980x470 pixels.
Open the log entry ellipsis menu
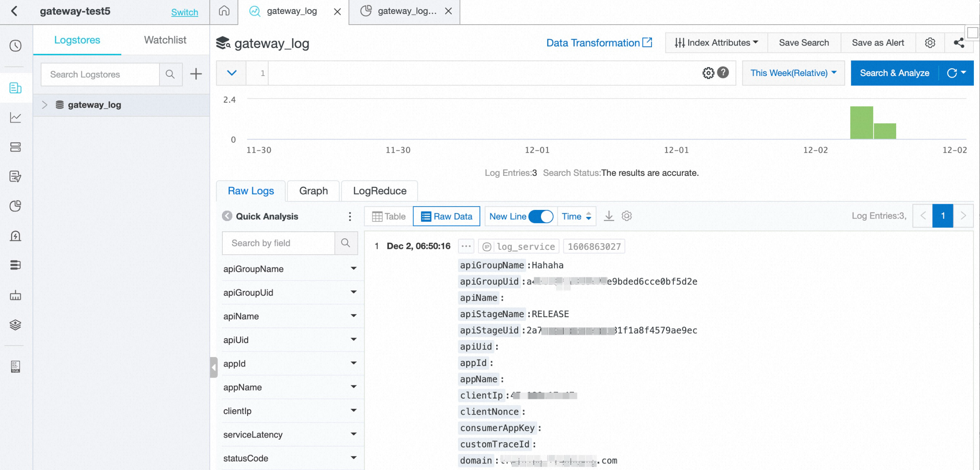pos(466,247)
